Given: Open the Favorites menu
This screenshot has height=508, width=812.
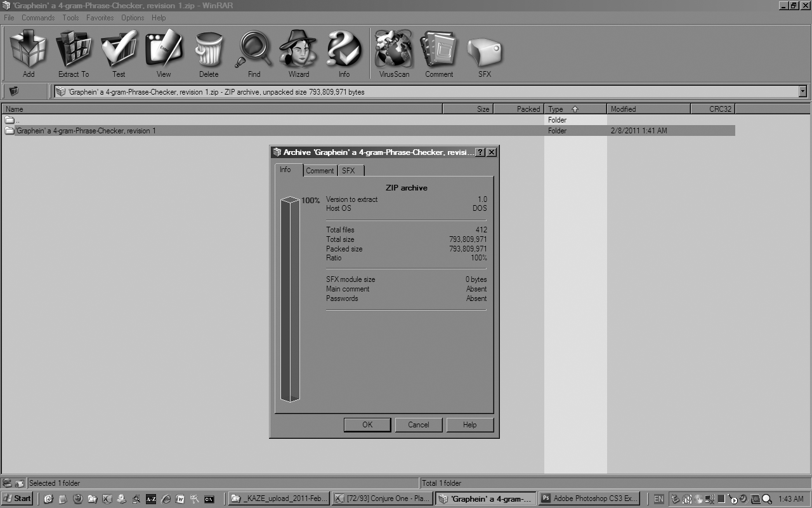Looking at the screenshot, I should point(100,18).
